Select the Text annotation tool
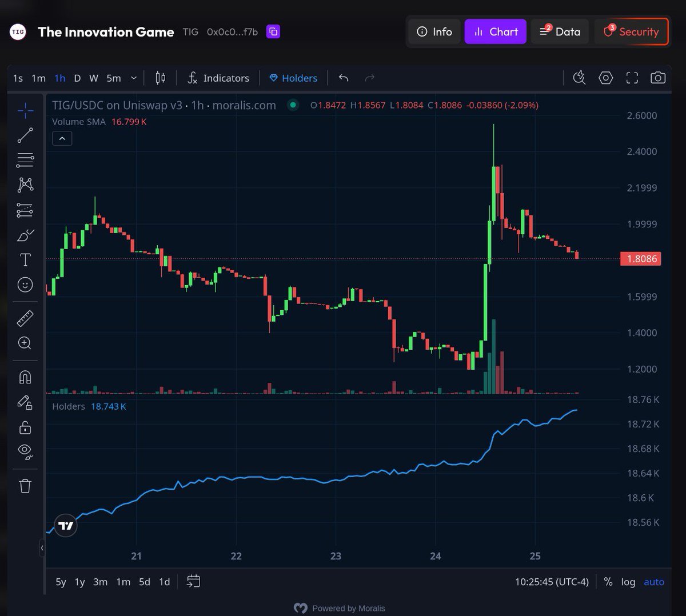The height and width of the screenshot is (616, 686). coord(25,259)
